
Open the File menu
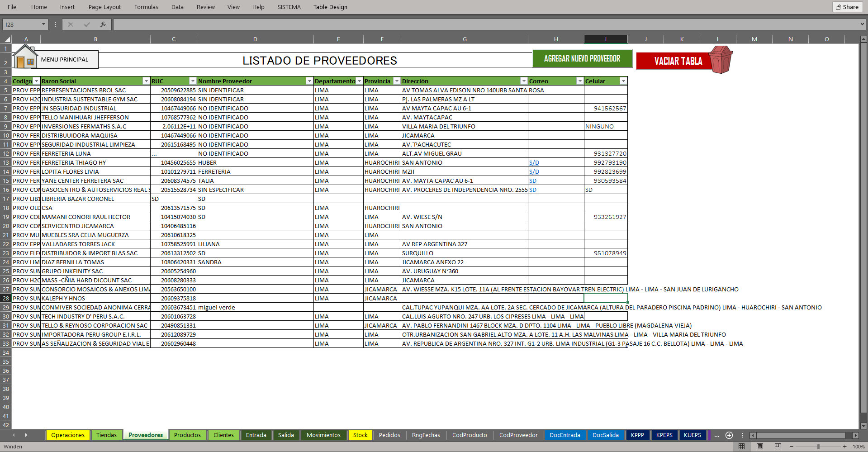tap(12, 7)
